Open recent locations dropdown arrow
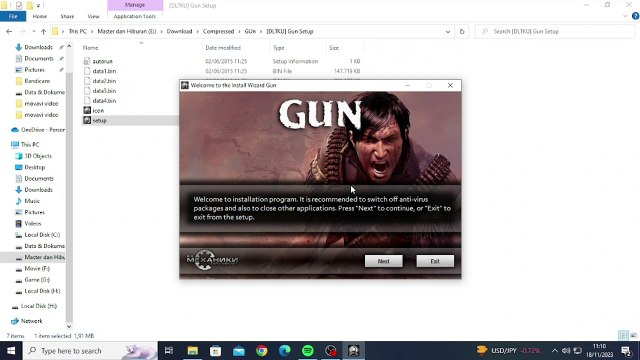 point(33,31)
